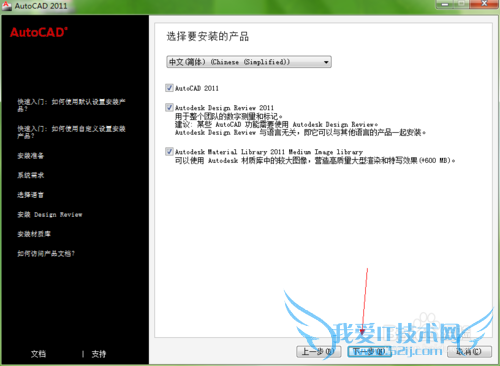Toggle Autodesk Design Review 2011 checkbox
Screen dimensions: 500x366
169,107
